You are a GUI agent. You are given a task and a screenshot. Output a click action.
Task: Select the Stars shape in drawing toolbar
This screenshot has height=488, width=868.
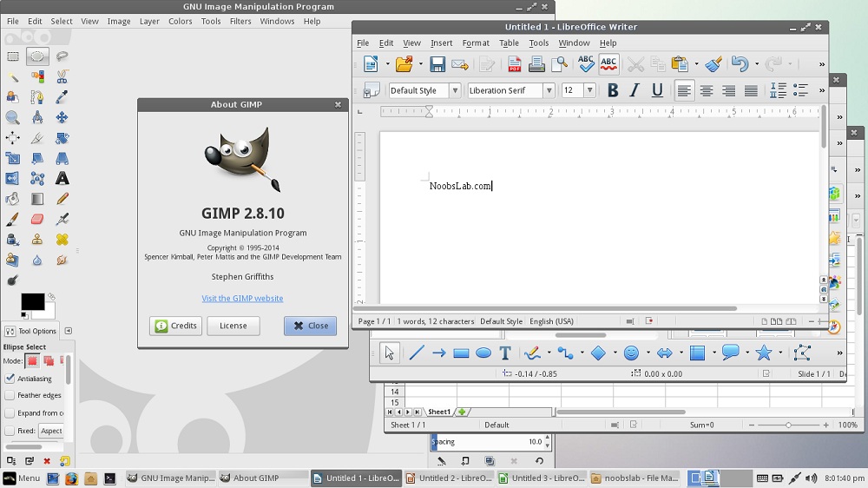click(763, 353)
